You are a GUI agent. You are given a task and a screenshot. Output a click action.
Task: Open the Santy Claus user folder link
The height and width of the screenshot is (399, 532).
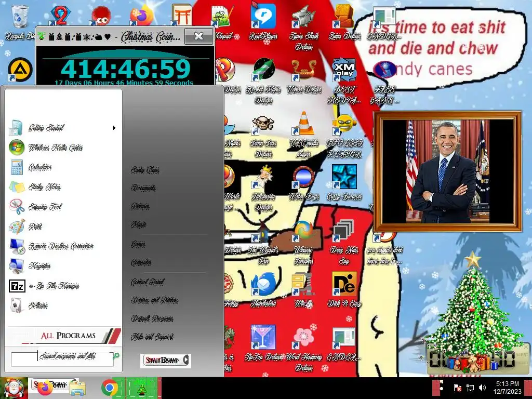pos(145,170)
